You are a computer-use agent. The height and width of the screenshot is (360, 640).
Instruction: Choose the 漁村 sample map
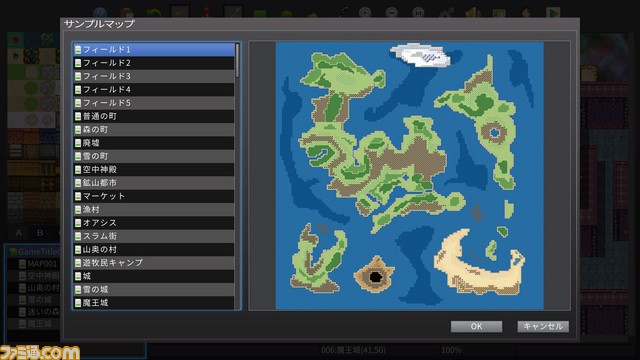coord(154,209)
